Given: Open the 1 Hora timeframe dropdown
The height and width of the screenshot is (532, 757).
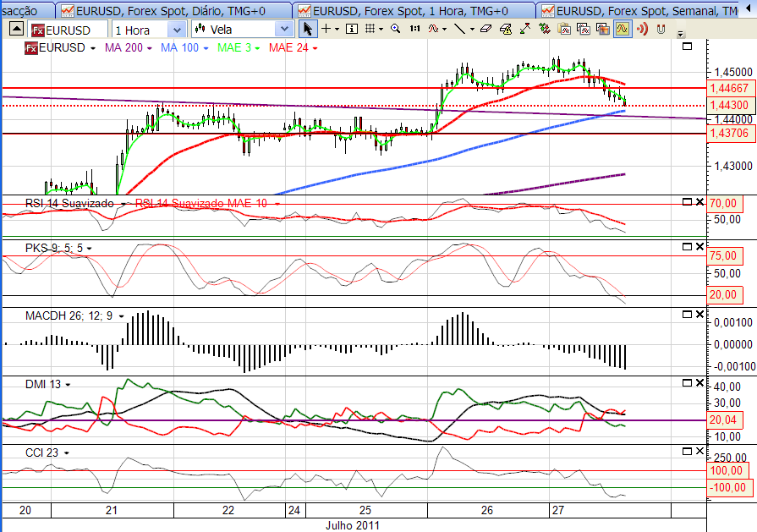Looking at the screenshot, I should point(176,29).
